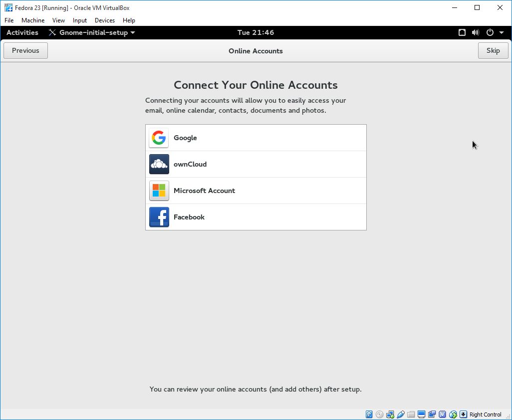
Task: Select the Microsoft Account label
Action: tap(205, 191)
